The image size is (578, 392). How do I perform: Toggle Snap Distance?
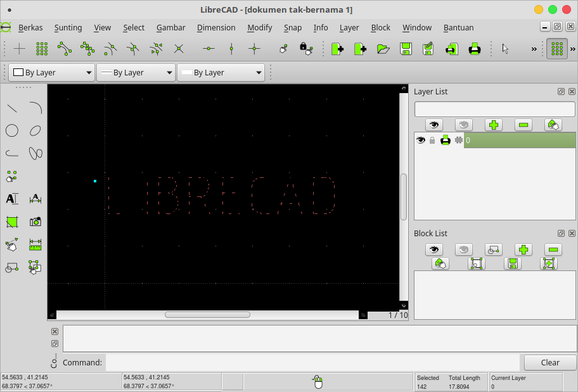coord(157,49)
